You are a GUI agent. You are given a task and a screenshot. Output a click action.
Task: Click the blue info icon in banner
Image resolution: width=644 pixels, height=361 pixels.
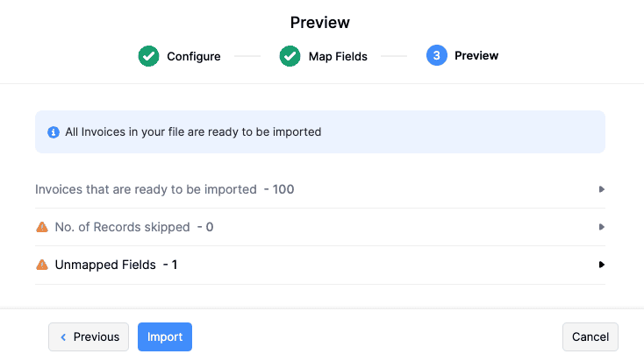[x=53, y=132]
